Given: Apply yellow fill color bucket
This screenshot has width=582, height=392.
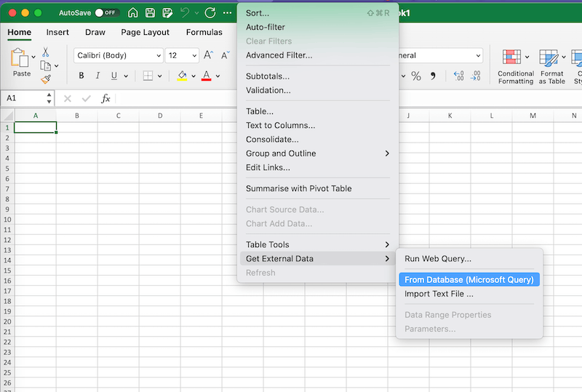Looking at the screenshot, I should point(182,76).
